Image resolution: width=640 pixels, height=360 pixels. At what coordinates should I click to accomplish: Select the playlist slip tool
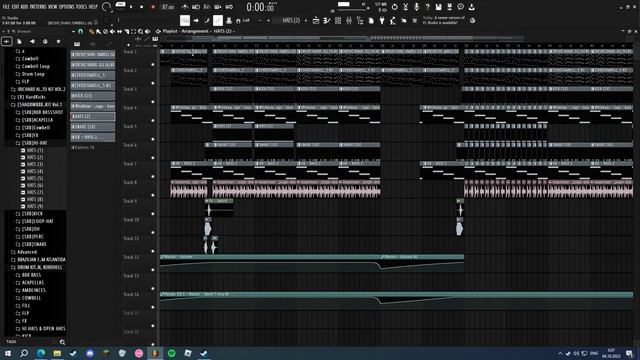coord(119,31)
